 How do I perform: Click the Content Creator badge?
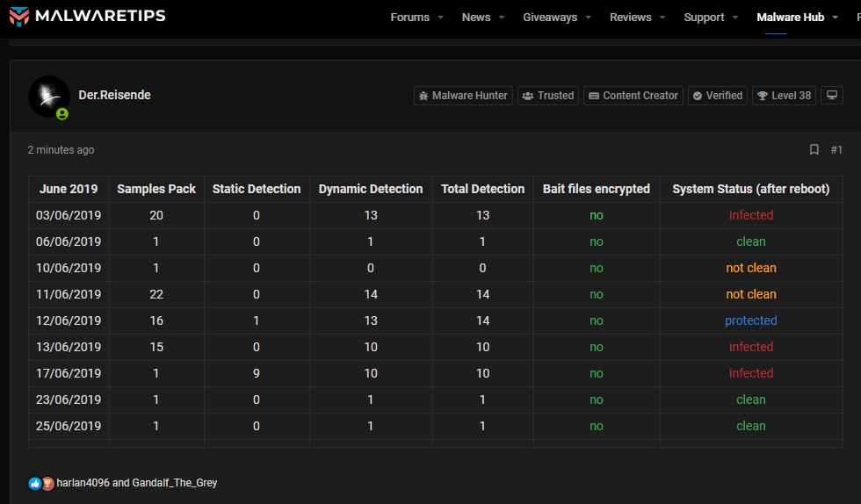633,96
